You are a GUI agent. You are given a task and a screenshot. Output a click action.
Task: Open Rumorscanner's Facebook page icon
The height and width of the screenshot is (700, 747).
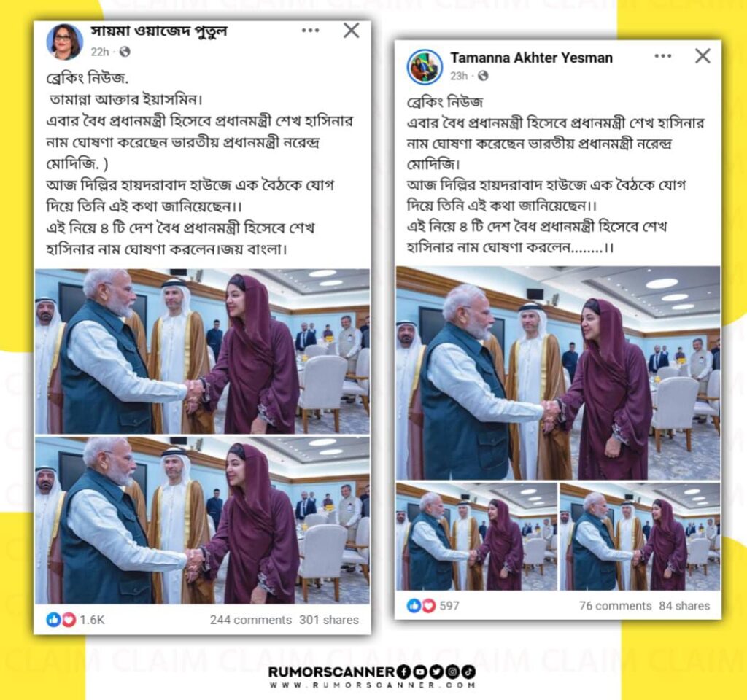[404, 672]
